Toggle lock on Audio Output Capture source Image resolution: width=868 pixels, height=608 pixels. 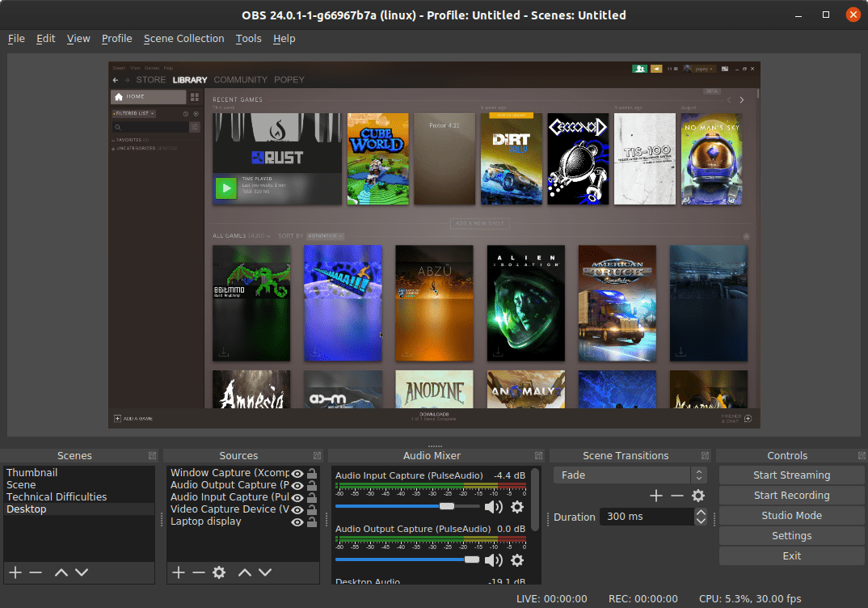tap(312, 486)
